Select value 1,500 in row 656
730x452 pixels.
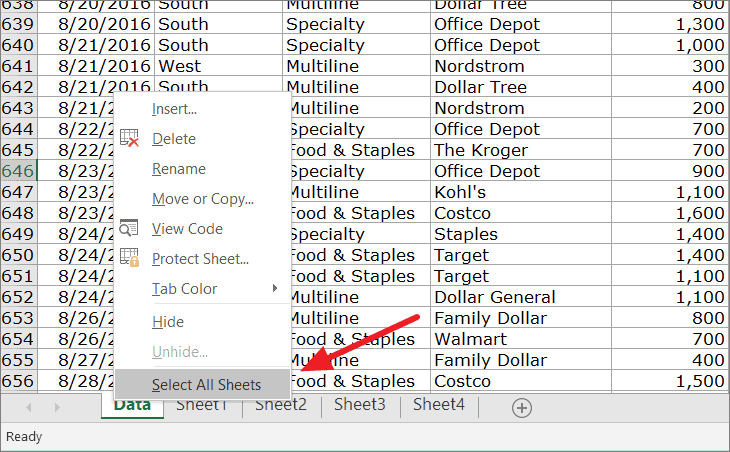[670, 381]
